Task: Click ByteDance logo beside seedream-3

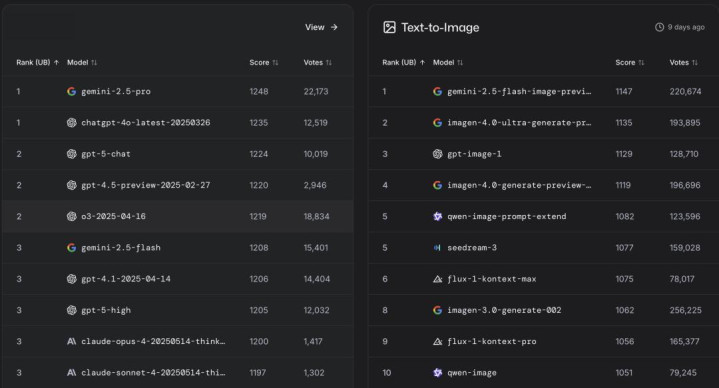Action: click(437, 248)
